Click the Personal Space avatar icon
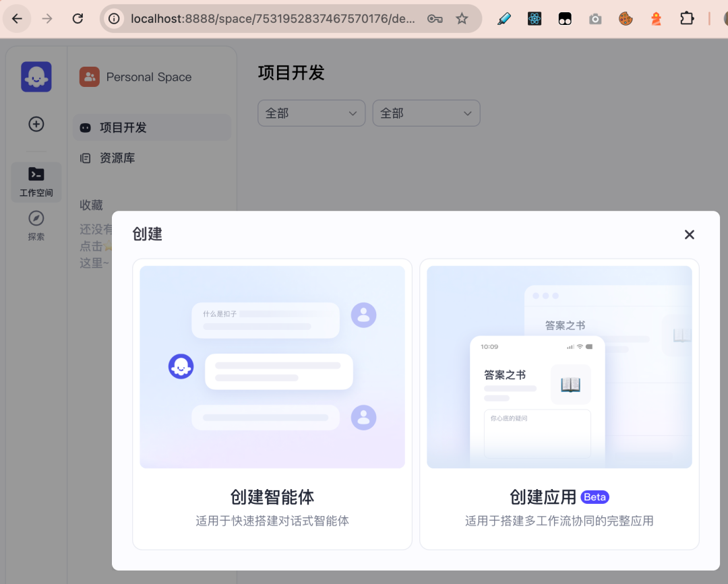728x584 pixels. pyautogui.click(x=90, y=77)
